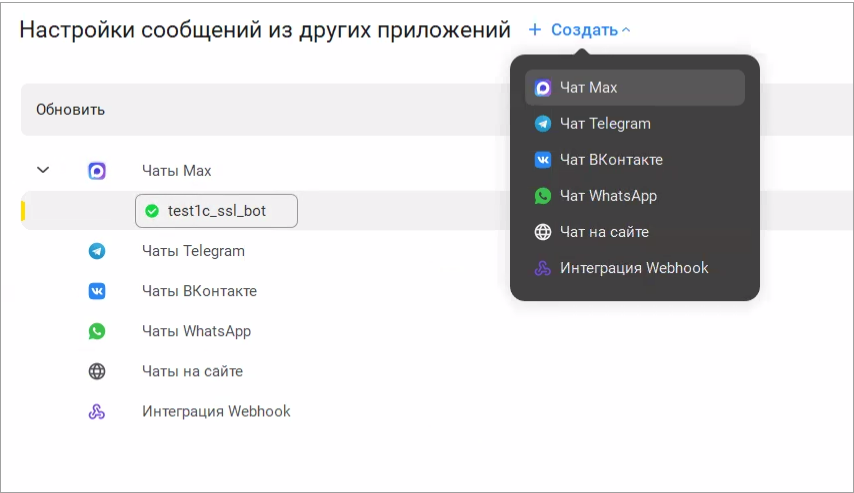Screen dimensions: 854x493
Task: Select the Чаты Telegram row
Action: (x=193, y=251)
